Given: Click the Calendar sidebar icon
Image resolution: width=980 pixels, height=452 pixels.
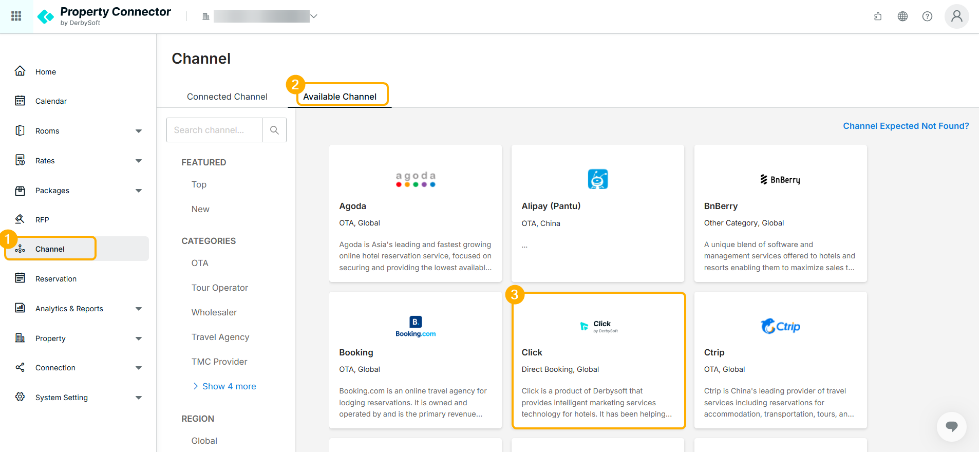Looking at the screenshot, I should [20, 101].
